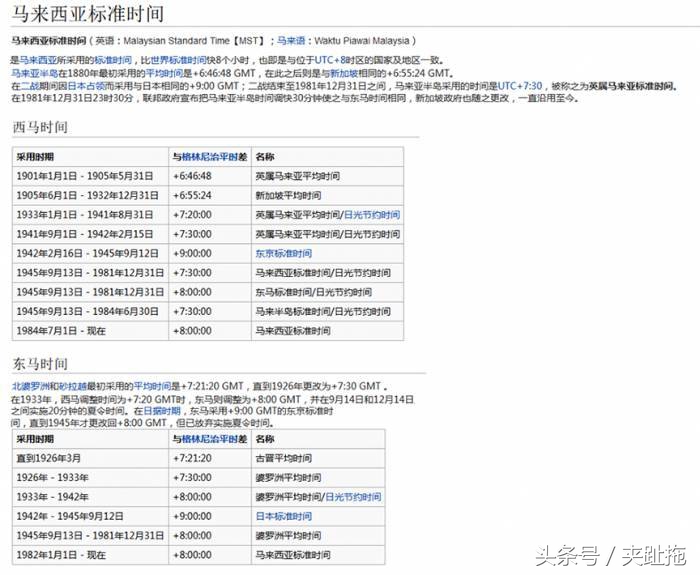Follow the 平均时间 link in the second line
This screenshot has width=700, height=575.
164,73
